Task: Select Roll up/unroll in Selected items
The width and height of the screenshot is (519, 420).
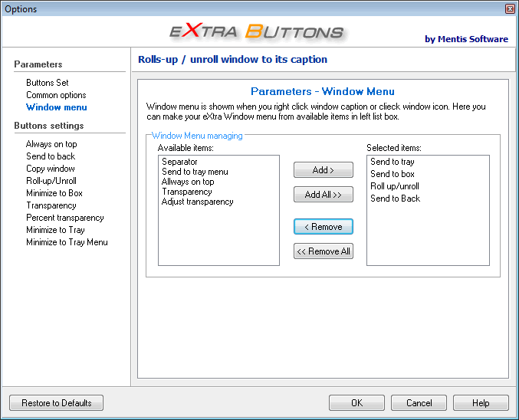Action: click(395, 186)
